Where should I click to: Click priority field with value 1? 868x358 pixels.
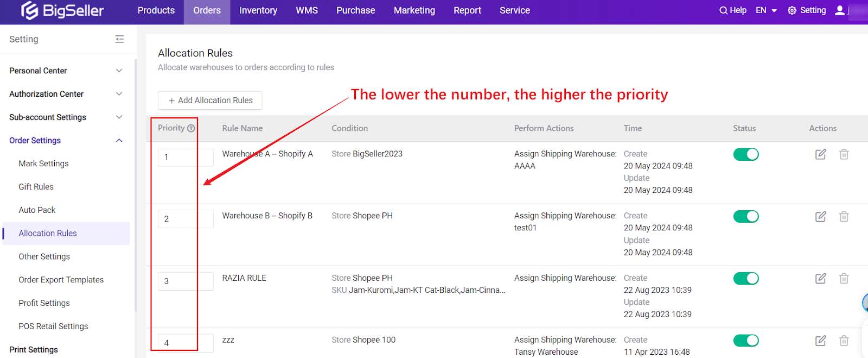(186, 157)
